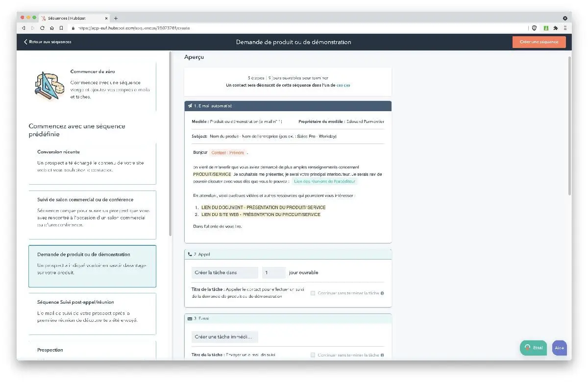588x382 pixels.
Task: Click the browser profile icon at top right
Action: click(565, 18)
